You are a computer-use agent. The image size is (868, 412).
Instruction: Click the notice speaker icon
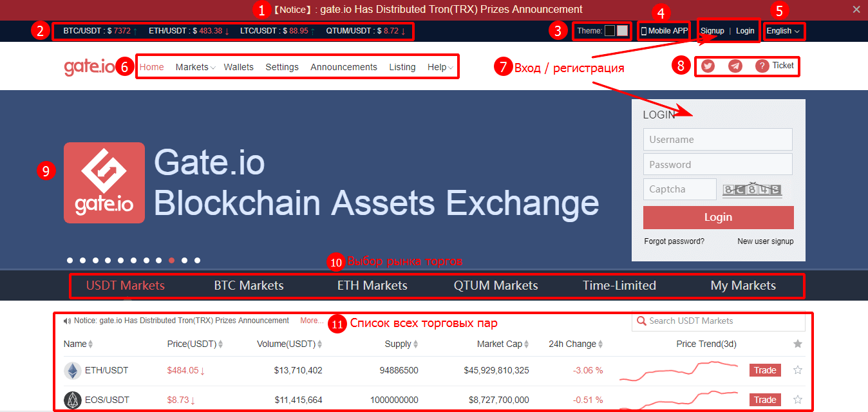[x=67, y=321]
